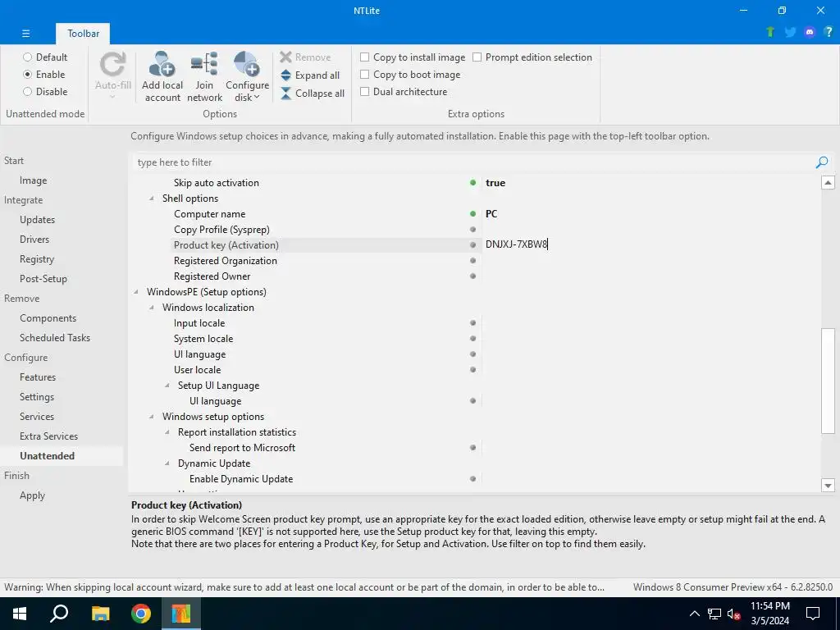
Task: Open the Image page
Action: pyautogui.click(x=33, y=180)
